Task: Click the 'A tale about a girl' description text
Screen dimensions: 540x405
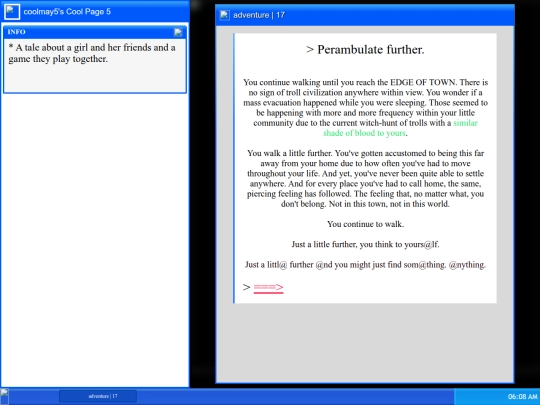Action: click(x=92, y=53)
